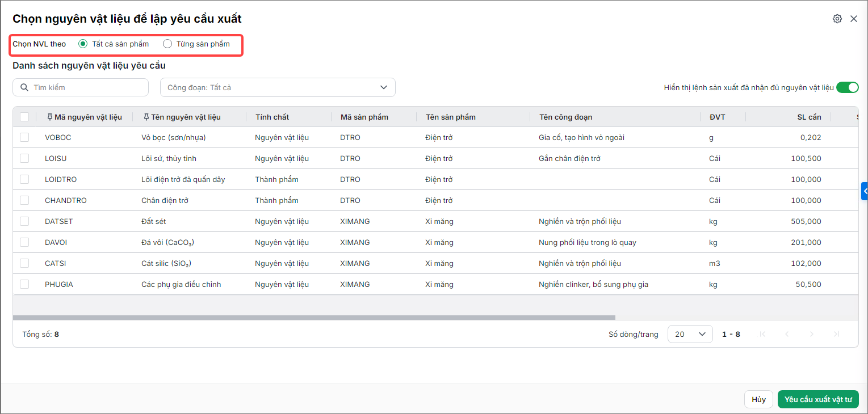
Task: Click the table horizontal scrollbar
Action: coord(314,318)
